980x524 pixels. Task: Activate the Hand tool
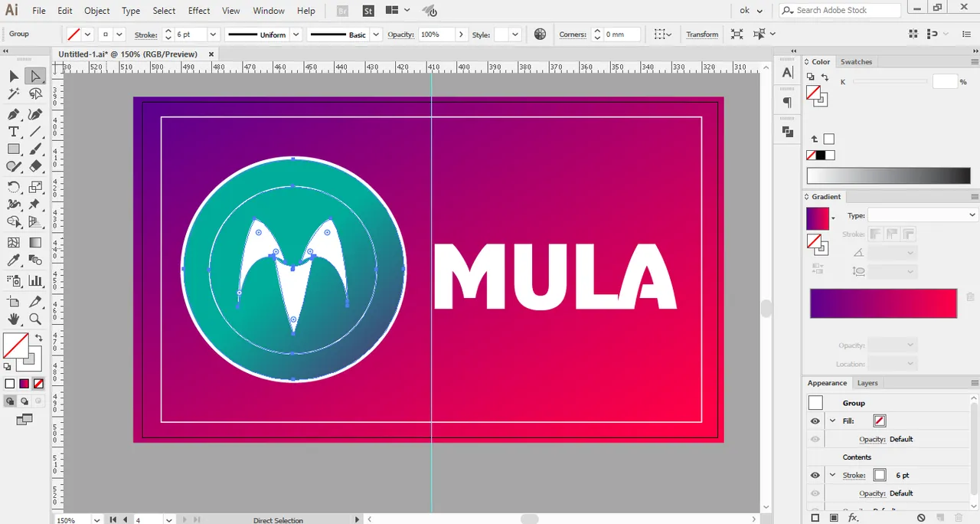pyautogui.click(x=14, y=319)
